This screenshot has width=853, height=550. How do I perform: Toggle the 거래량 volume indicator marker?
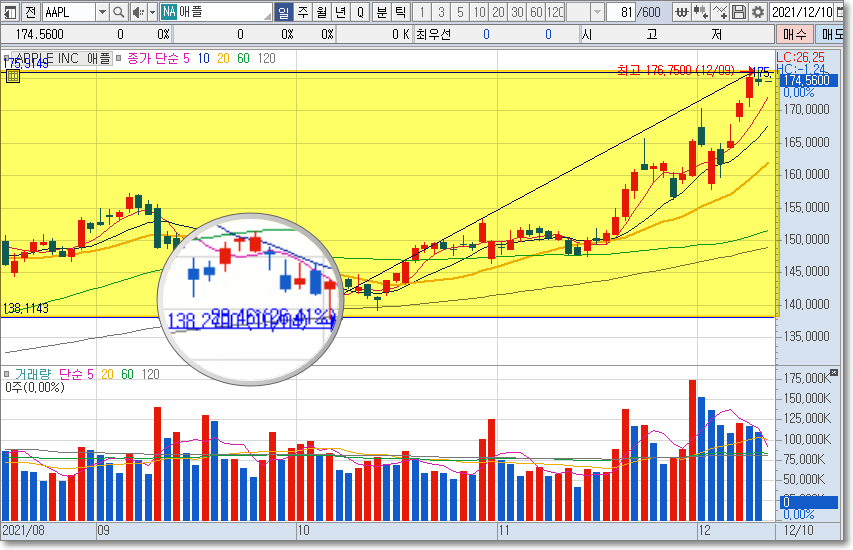coord(7,374)
